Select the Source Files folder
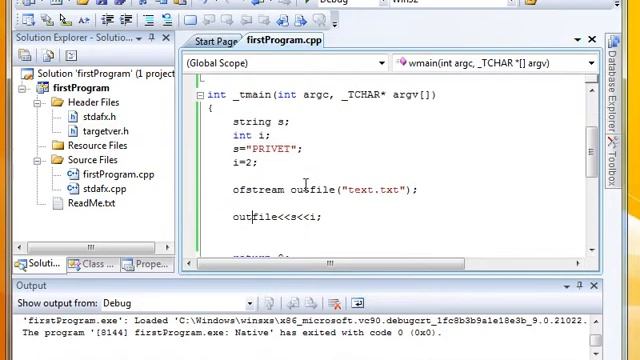Viewport: 640px width, 360px height. click(x=93, y=160)
